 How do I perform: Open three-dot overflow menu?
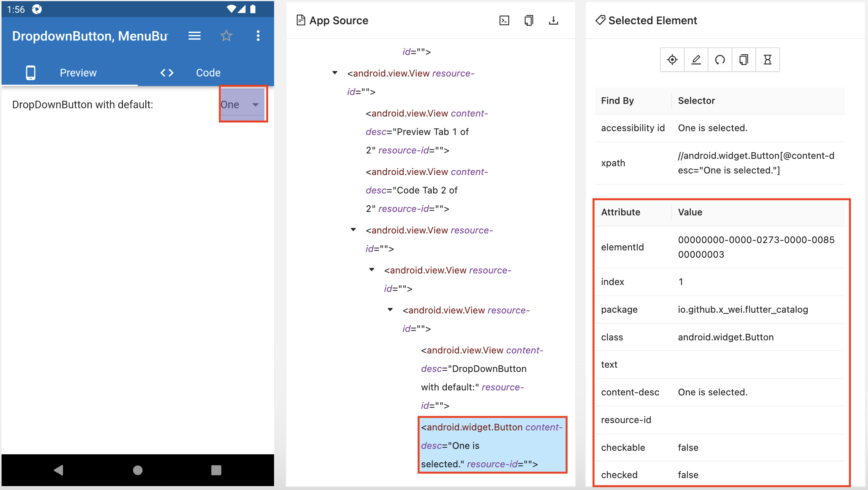coord(258,36)
